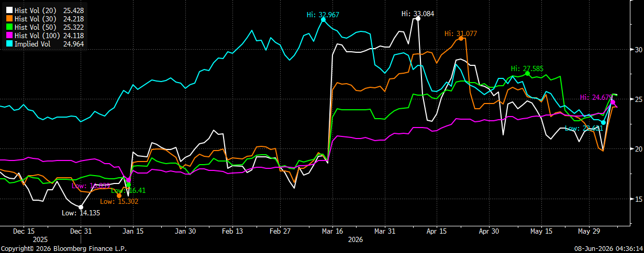Click the Bloomberg Finance L.P. copyright text
This screenshot has height=253, width=644.
point(83,249)
